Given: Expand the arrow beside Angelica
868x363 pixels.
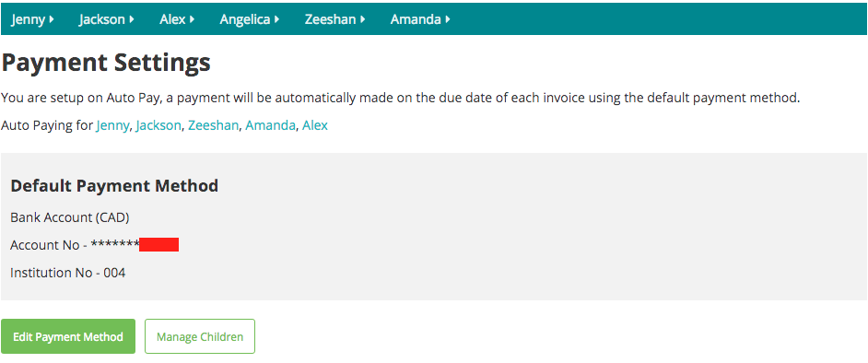Looking at the screenshot, I should pyautogui.click(x=276, y=19).
